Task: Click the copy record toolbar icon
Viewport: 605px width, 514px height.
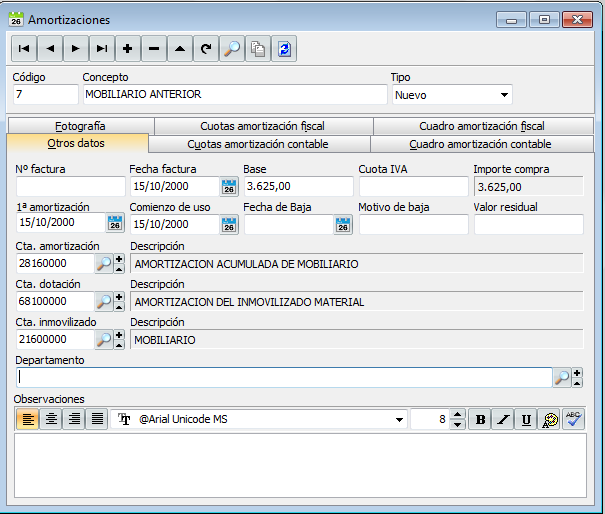Action: [258, 49]
